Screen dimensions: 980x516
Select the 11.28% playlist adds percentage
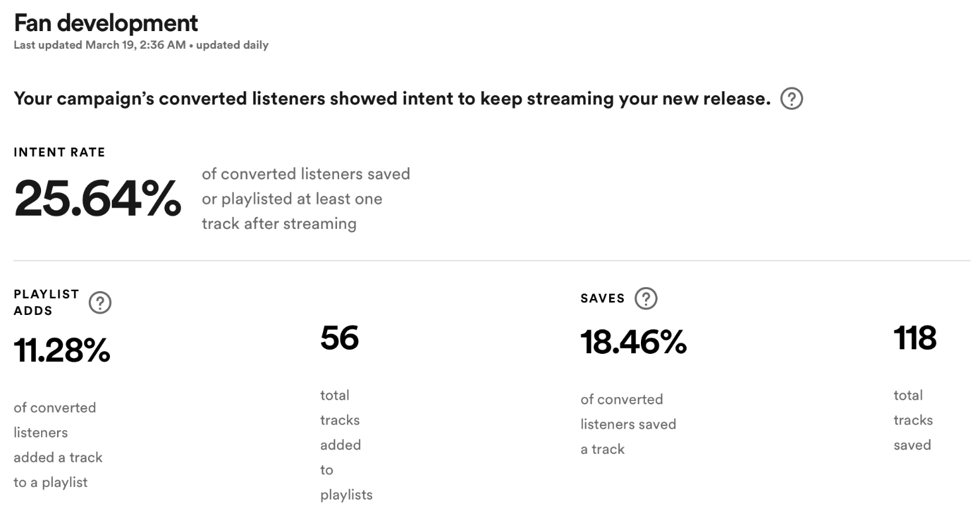click(x=62, y=350)
